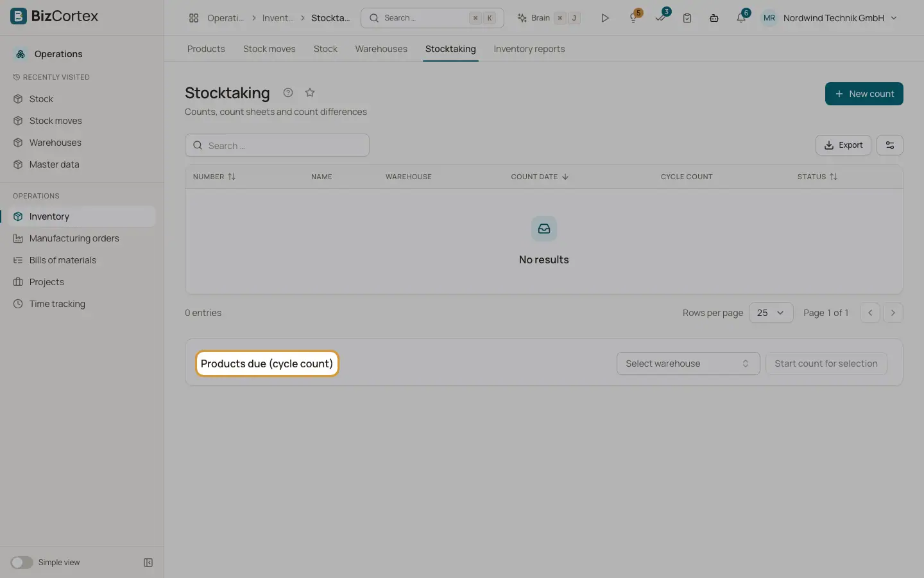Click the MR user avatar
Screen dimensions: 924x578
pyautogui.click(x=769, y=18)
